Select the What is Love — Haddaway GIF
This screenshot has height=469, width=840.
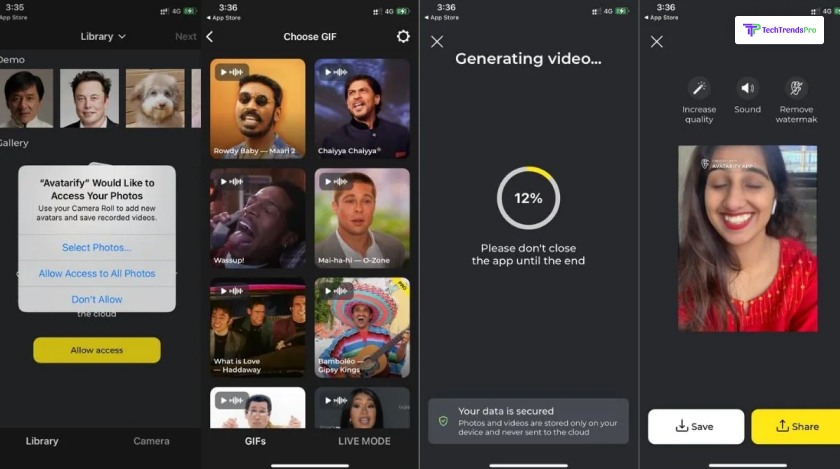click(x=258, y=327)
